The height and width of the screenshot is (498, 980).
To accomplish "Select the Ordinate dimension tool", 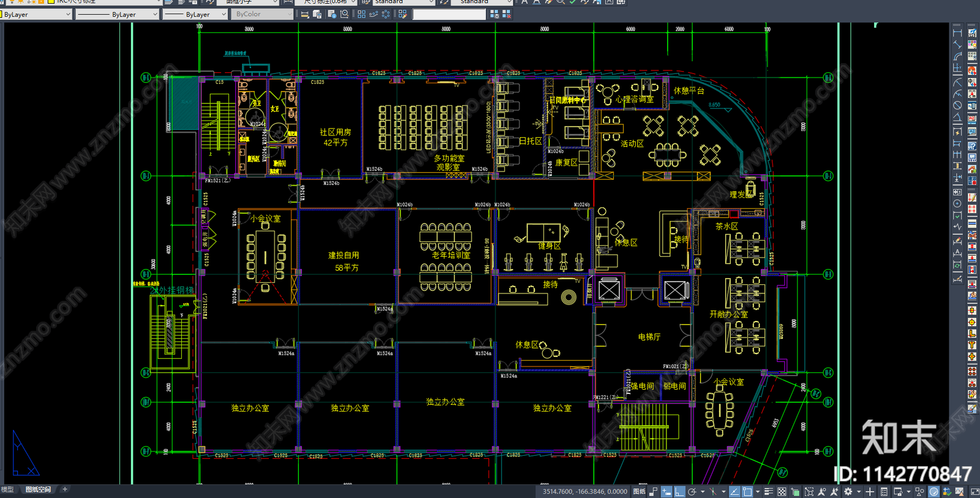I will 957,67.
